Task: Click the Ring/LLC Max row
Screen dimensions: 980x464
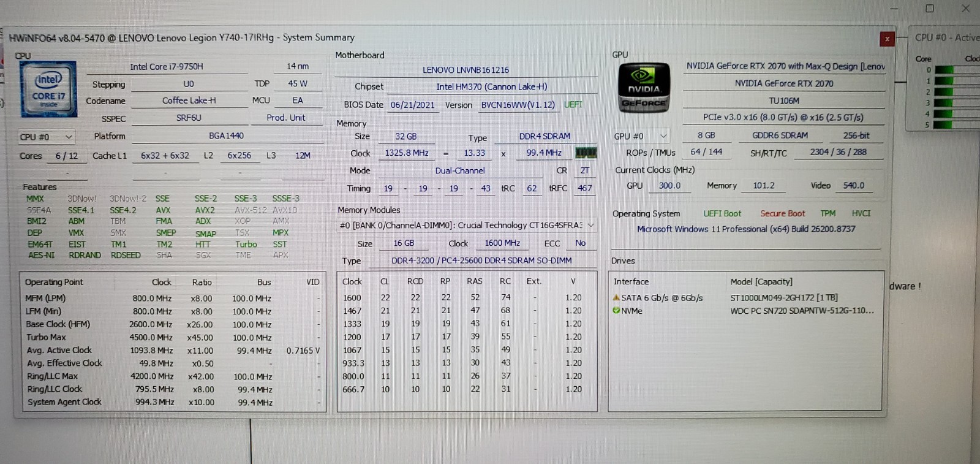Action: 173,376
